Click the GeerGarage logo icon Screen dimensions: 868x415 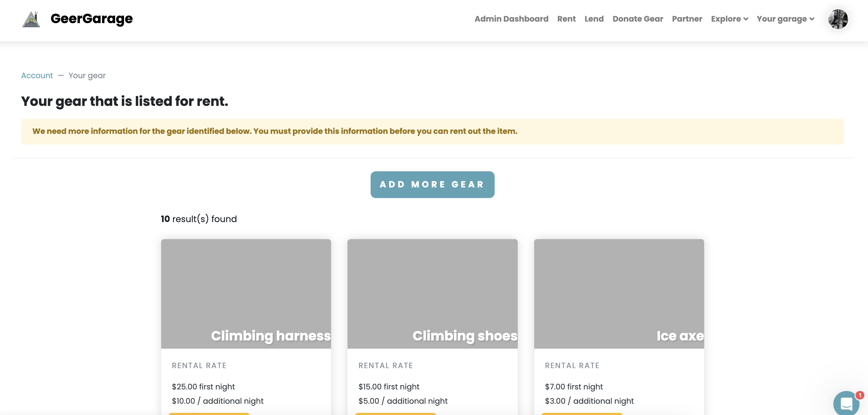pos(31,19)
